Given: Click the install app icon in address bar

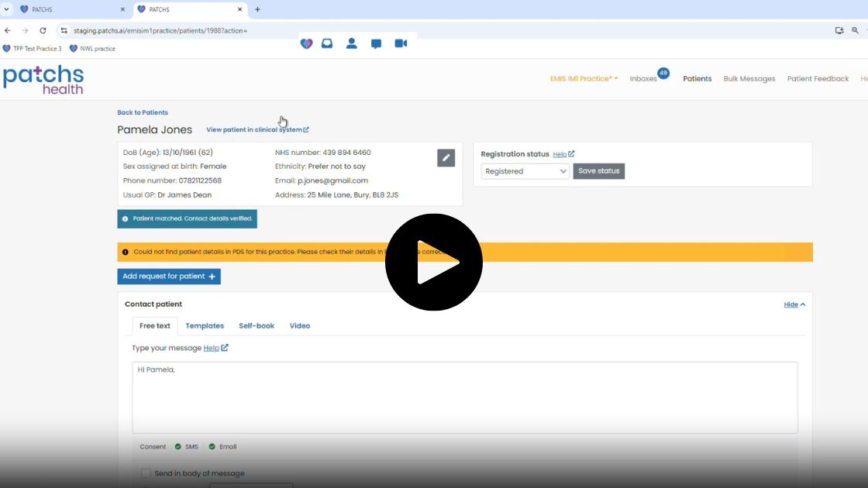Looking at the screenshot, I should pyautogui.click(x=839, y=30).
